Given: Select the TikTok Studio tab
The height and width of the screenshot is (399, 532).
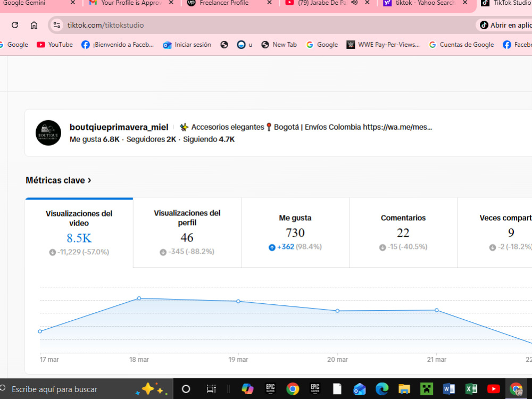Looking at the screenshot, I should [507, 3].
